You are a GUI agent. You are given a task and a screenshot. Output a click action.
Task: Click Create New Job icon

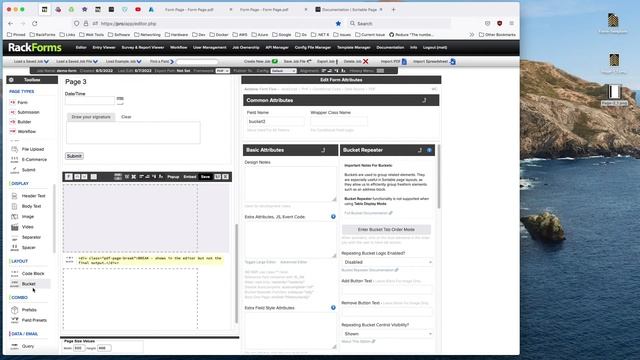tap(275, 62)
